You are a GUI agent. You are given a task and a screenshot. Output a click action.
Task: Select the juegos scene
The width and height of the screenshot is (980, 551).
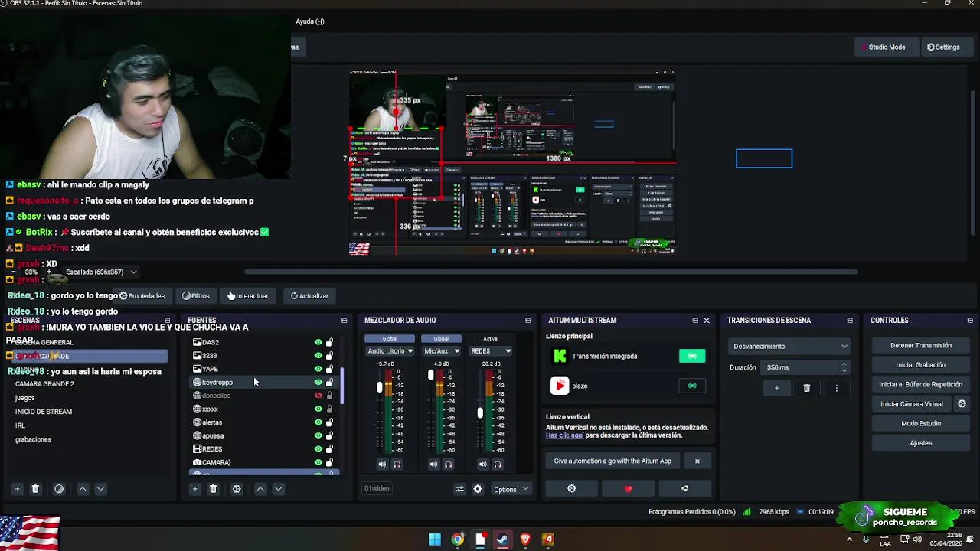tap(25, 398)
